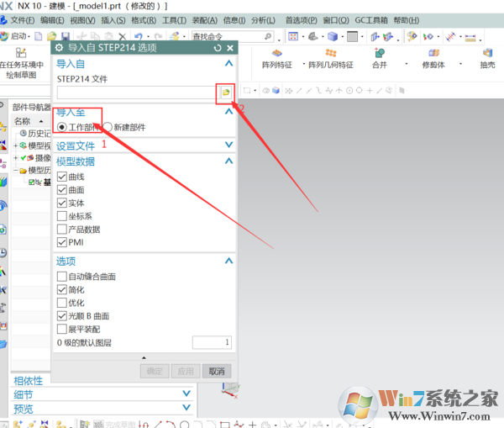Screen dimensions: 504x428
Task: Click the 0 级的默认图层 layer field
Action: (211, 342)
